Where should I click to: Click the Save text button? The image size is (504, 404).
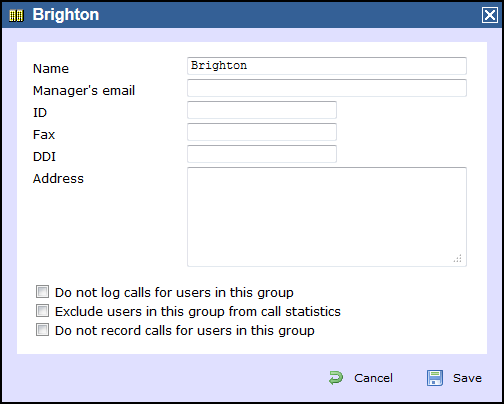[x=467, y=378]
